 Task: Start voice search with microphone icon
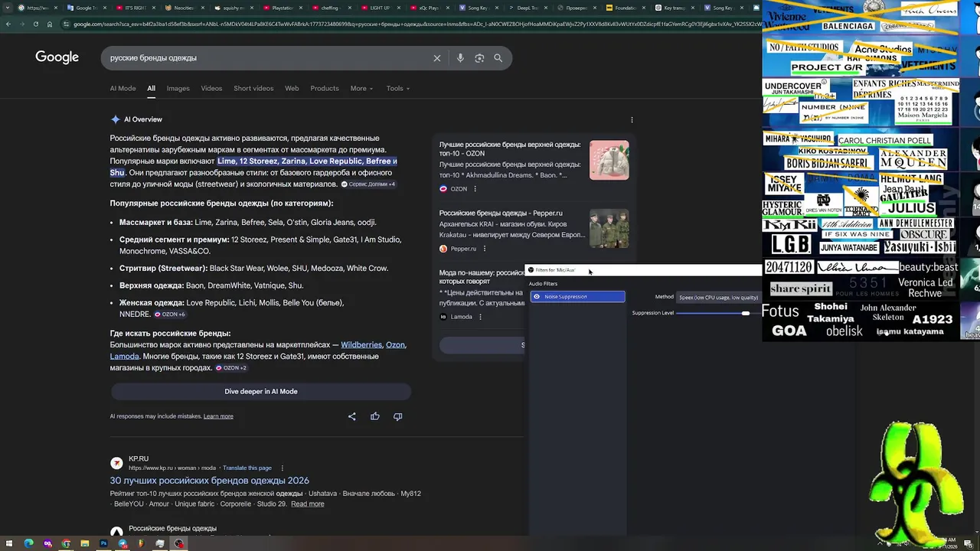click(460, 58)
